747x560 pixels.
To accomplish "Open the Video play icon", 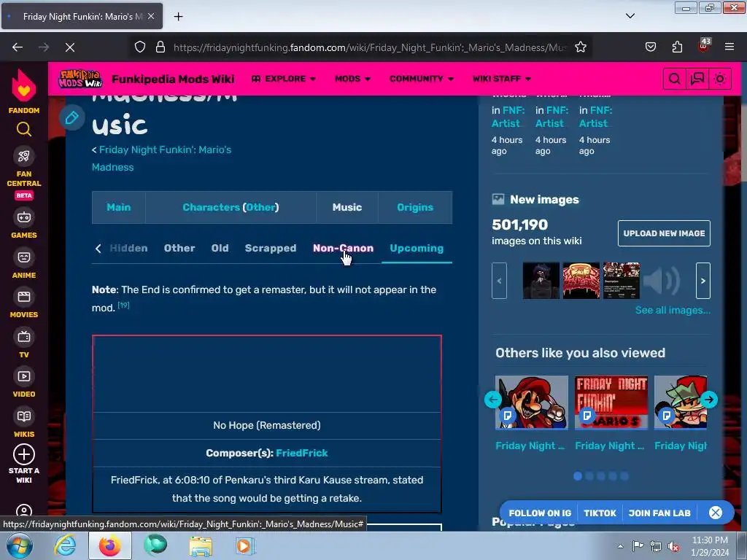I will tap(24, 377).
